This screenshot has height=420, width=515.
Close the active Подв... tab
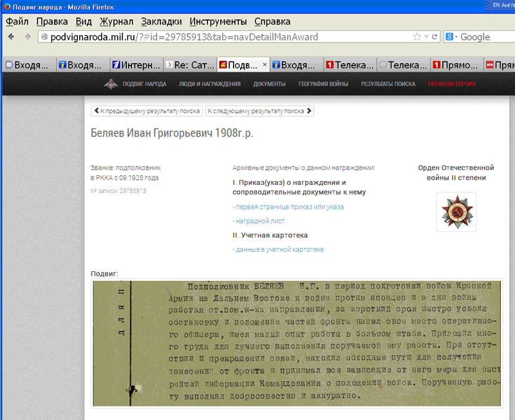pos(265,65)
